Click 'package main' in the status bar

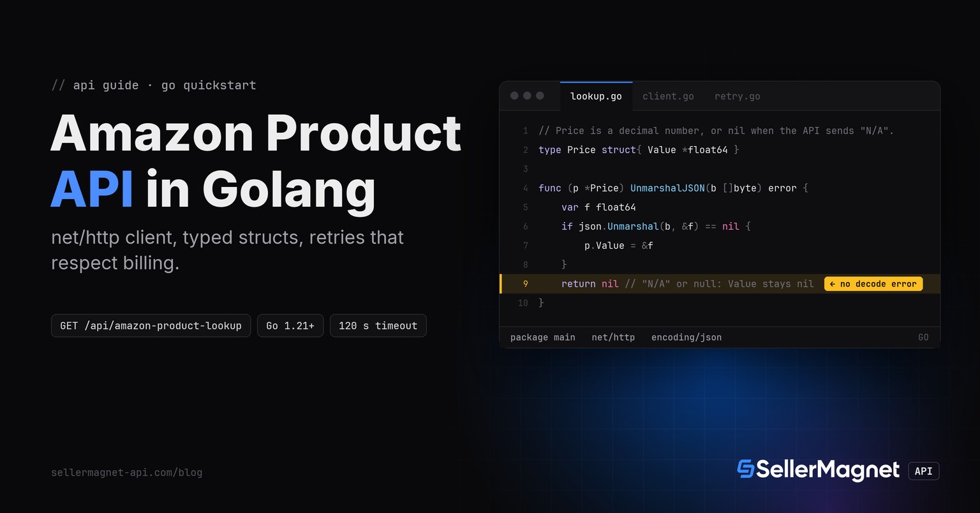pos(542,338)
